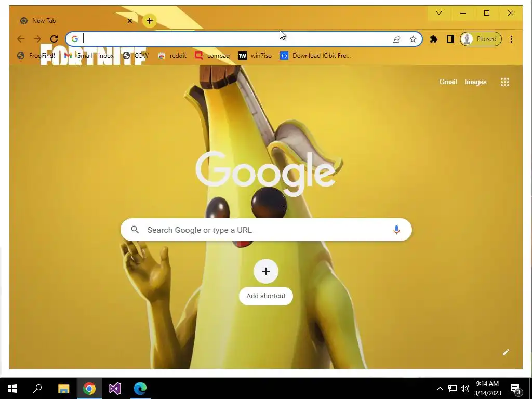Open FrogFind! bookmark

click(x=36, y=56)
